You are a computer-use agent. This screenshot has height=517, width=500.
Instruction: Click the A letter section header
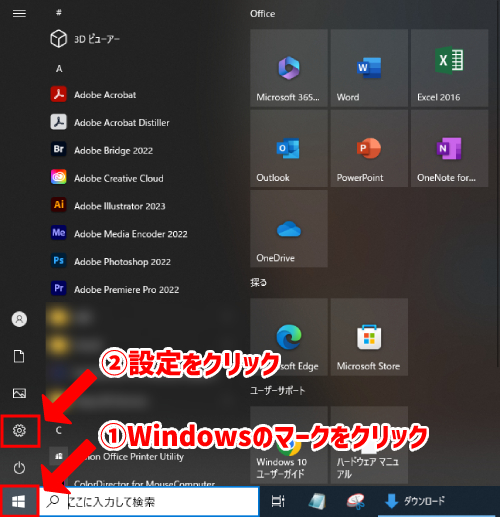click(x=59, y=69)
